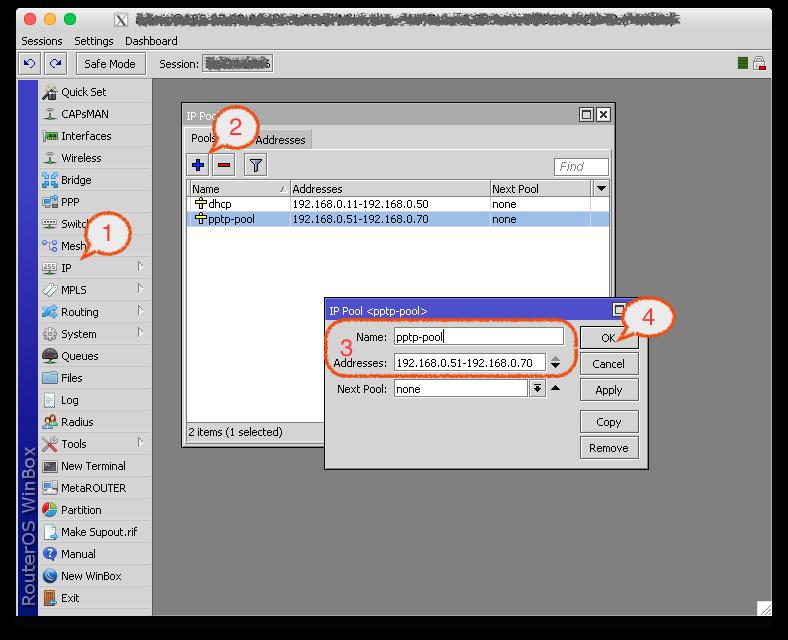Sort by the Addresses column header

click(x=390, y=189)
